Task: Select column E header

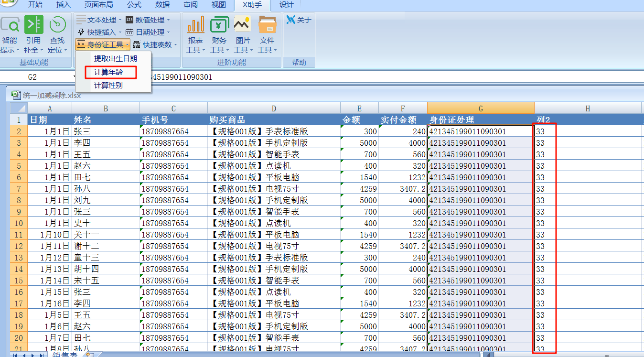Action: [x=359, y=108]
